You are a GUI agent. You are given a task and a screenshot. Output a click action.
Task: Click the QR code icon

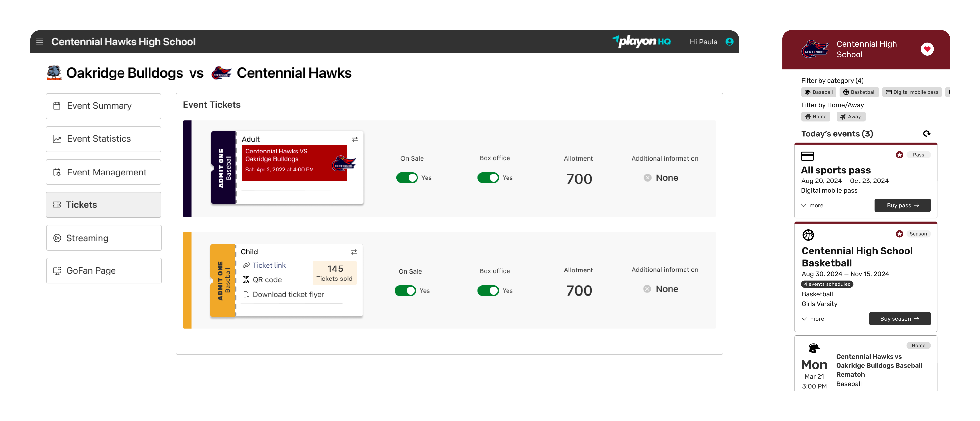246,279
